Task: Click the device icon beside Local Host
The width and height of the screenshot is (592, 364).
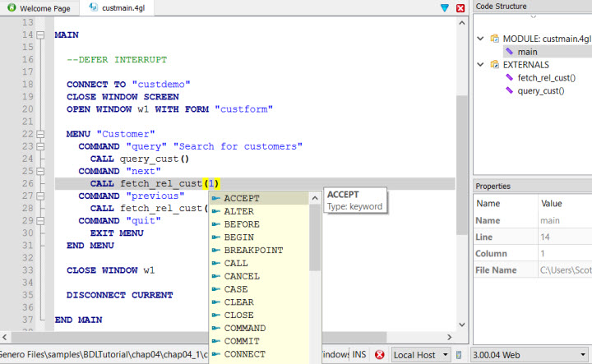Action: [x=460, y=355]
